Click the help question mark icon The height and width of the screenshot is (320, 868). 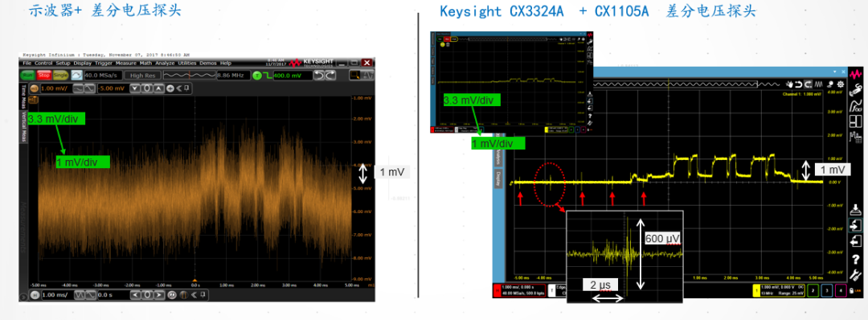click(x=856, y=259)
